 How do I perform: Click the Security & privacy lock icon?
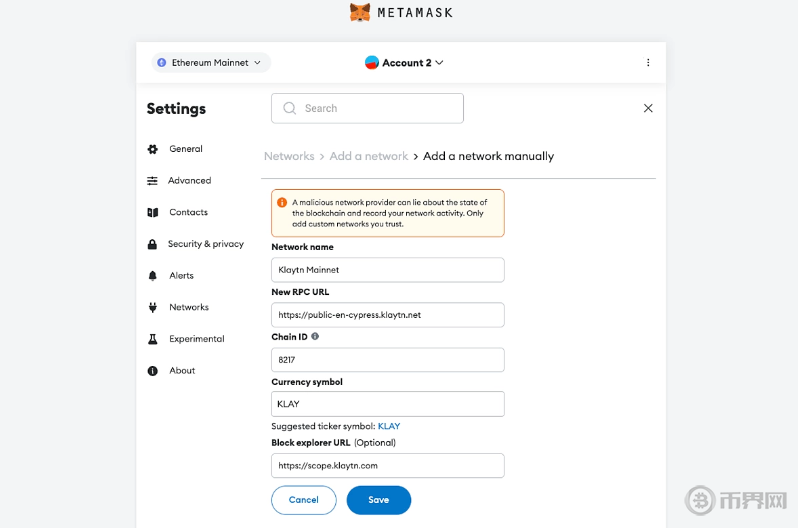coord(153,244)
